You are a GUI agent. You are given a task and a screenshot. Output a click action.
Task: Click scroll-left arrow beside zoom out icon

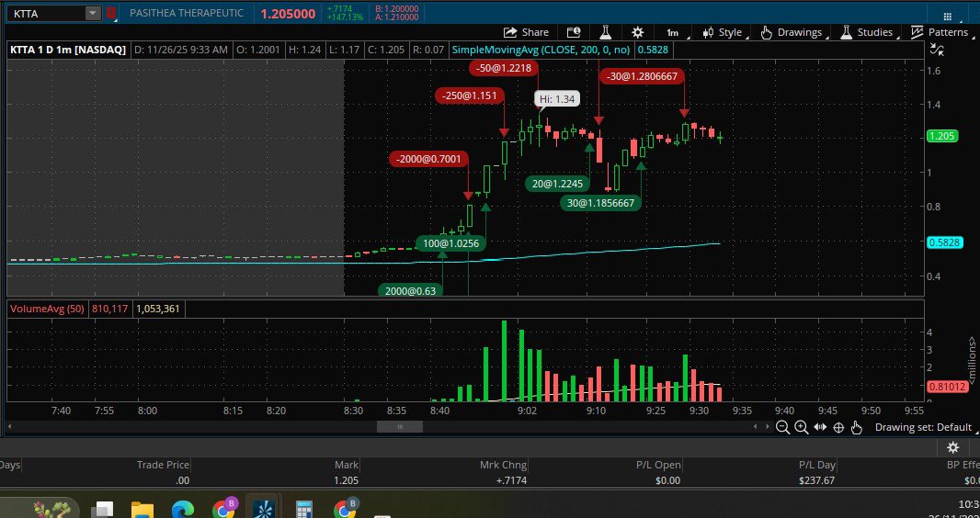tap(755, 427)
